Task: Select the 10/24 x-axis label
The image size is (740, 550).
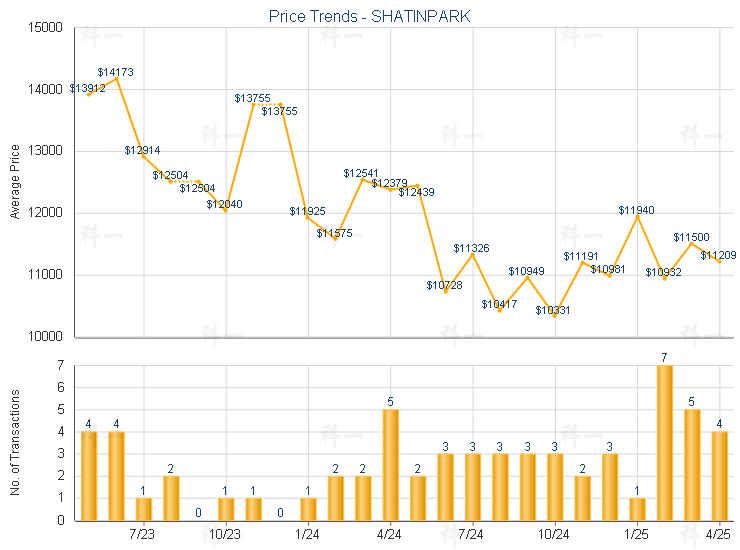Action: (x=554, y=534)
